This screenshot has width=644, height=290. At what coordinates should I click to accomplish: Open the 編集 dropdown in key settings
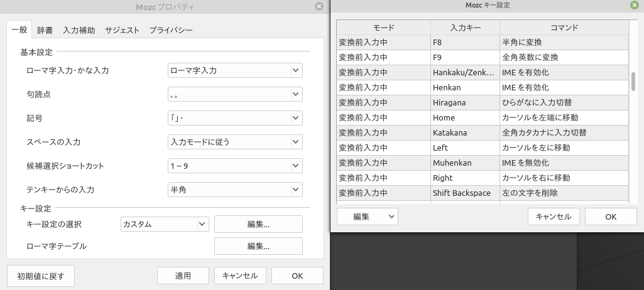tap(368, 217)
